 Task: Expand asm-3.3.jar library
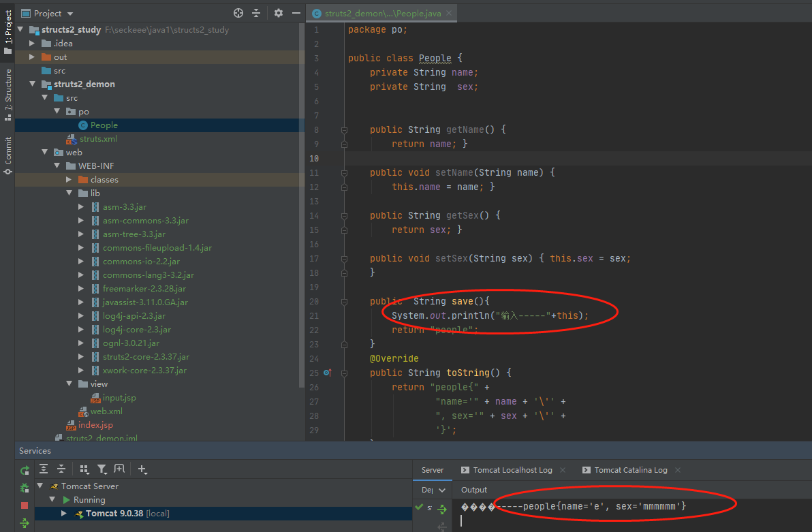pos(81,206)
